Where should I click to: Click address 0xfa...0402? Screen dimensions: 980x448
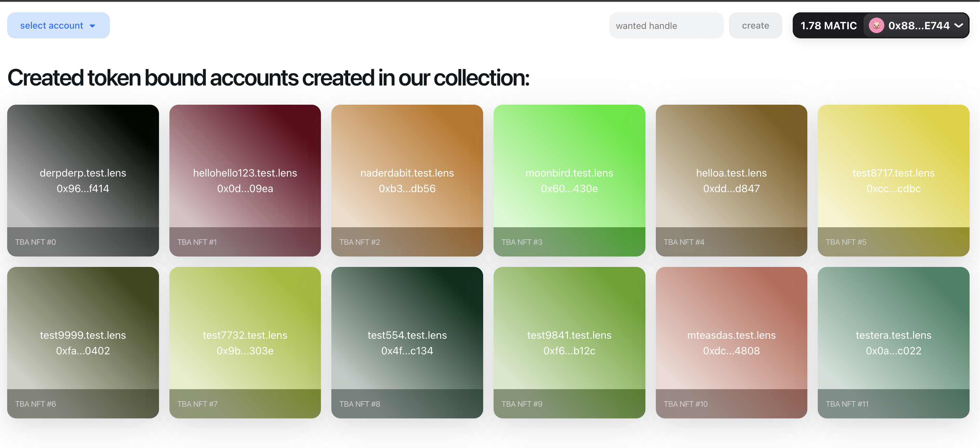tap(83, 351)
